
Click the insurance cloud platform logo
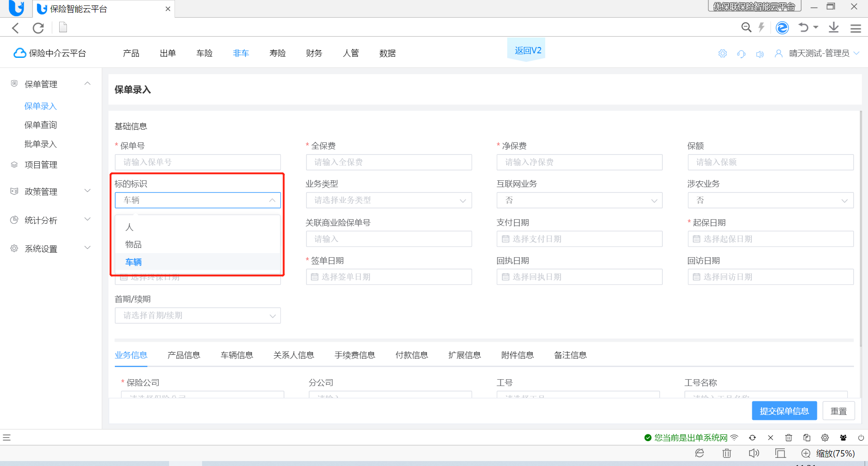click(x=50, y=53)
